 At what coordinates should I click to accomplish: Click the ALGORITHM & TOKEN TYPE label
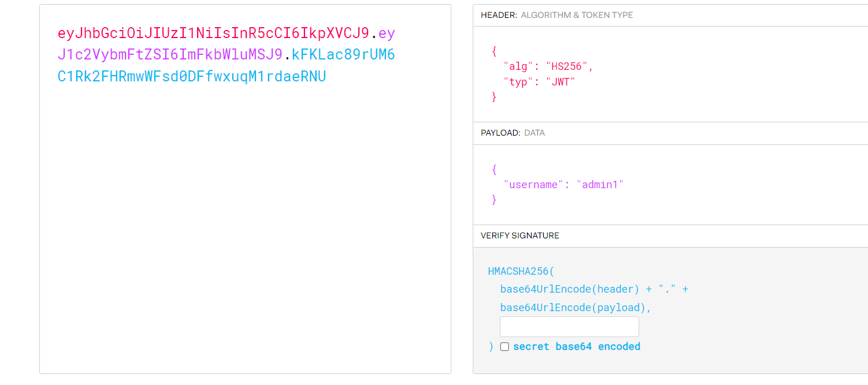coord(577,15)
